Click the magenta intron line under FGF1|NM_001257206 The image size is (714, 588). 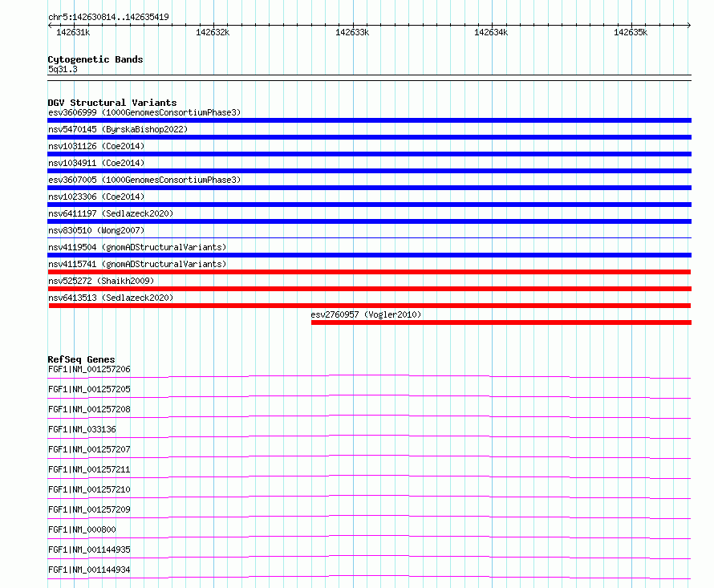coord(369,375)
